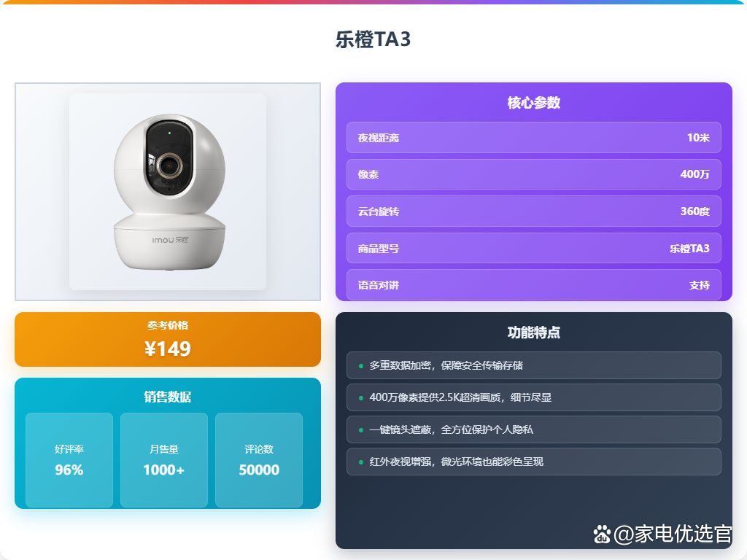Click the Baidu paw watermark icon
The image size is (747, 560).
(602, 534)
